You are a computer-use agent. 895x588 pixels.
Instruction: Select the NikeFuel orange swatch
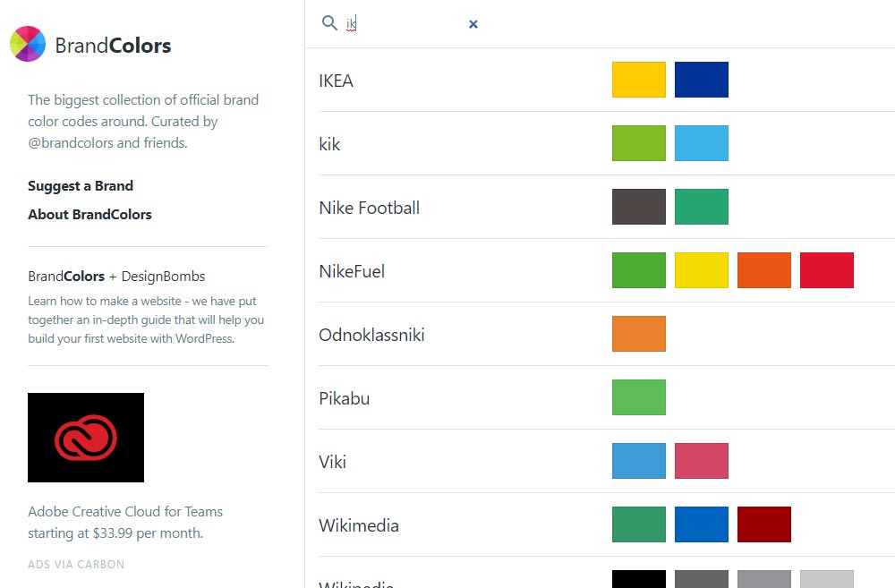pos(764,270)
